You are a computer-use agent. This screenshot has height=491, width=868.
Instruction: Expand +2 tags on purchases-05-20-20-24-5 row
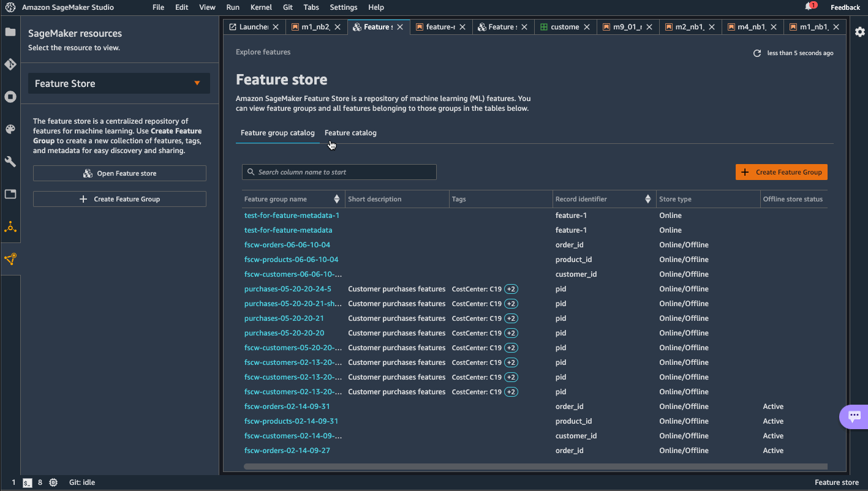[x=511, y=289]
